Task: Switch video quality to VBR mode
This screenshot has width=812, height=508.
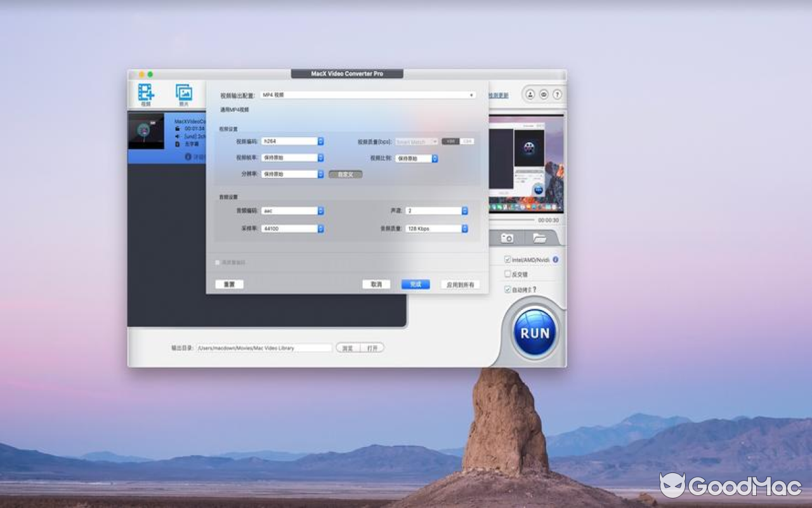Action: click(x=450, y=141)
